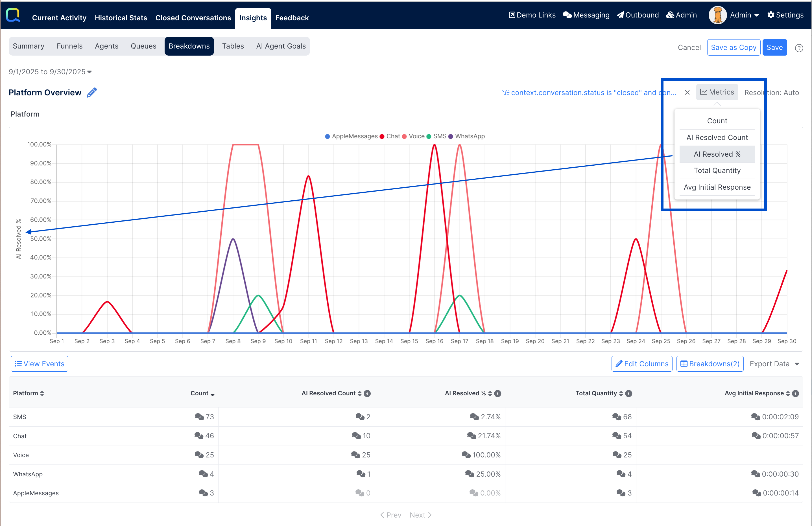Remove the conversation status filter with X
812x526 pixels.
pyautogui.click(x=687, y=92)
